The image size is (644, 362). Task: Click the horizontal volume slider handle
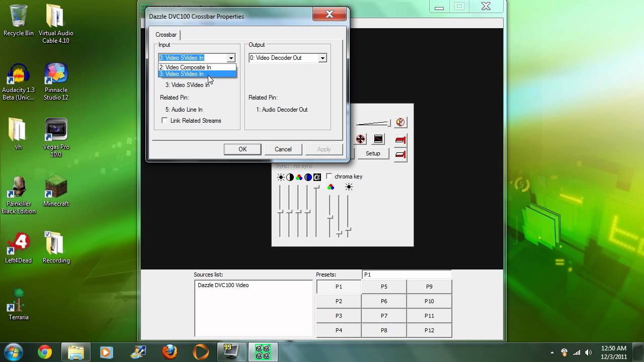(x=389, y=123)
